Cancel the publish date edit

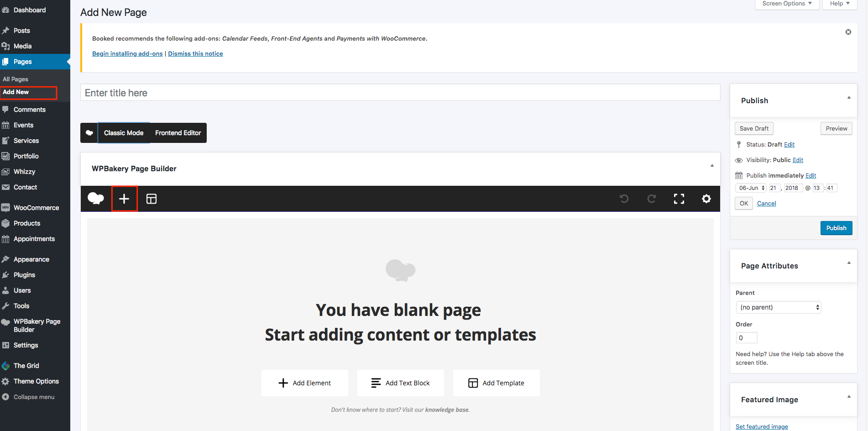(766, 204)
